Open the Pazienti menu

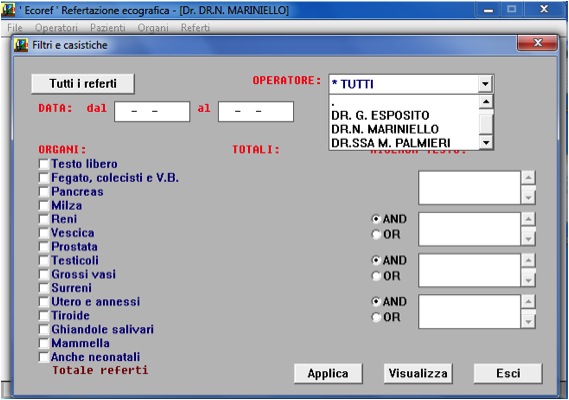click(x=108, y=28)
